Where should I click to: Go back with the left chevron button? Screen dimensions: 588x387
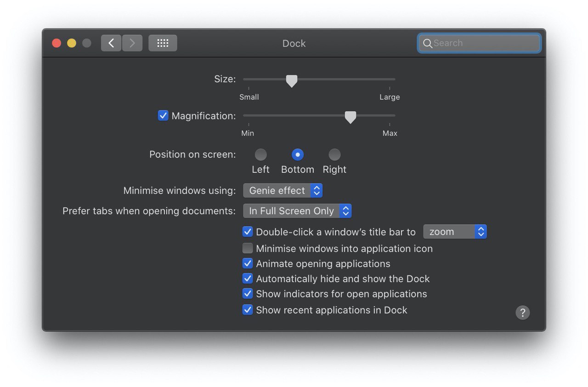click(111, 43)
